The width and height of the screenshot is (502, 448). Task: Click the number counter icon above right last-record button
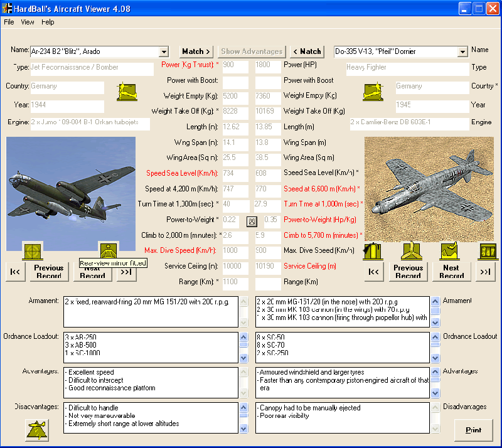coord(486,251)
